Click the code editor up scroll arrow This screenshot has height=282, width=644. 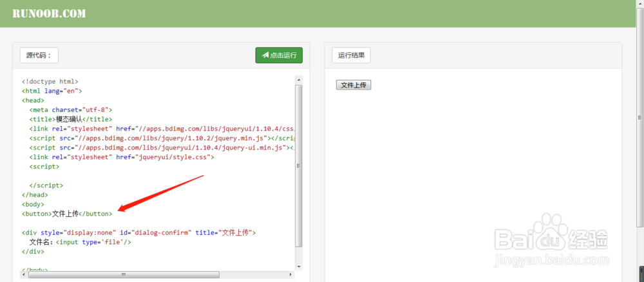tap(299, 80)
